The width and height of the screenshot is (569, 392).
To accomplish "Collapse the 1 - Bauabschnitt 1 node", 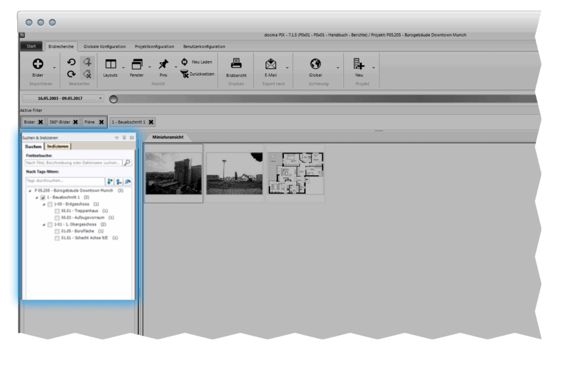I will [x=37, y=198].
